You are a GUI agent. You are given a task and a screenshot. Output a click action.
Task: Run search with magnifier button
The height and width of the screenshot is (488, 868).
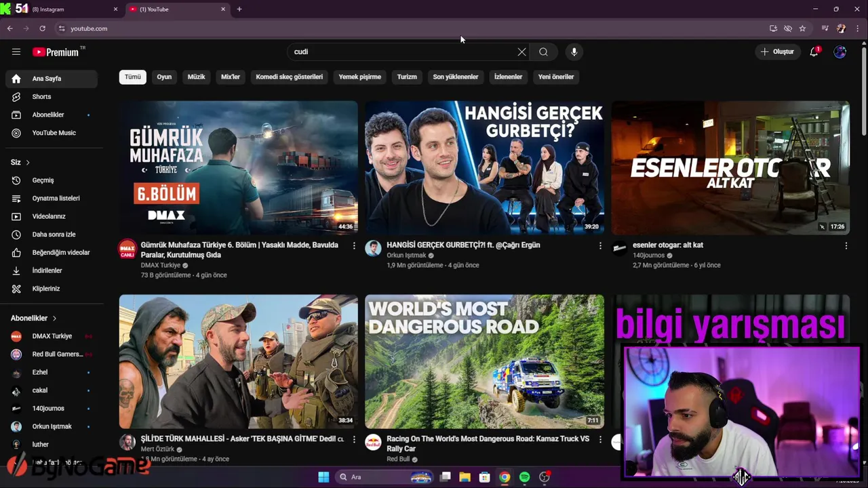[x=543, y=52]
